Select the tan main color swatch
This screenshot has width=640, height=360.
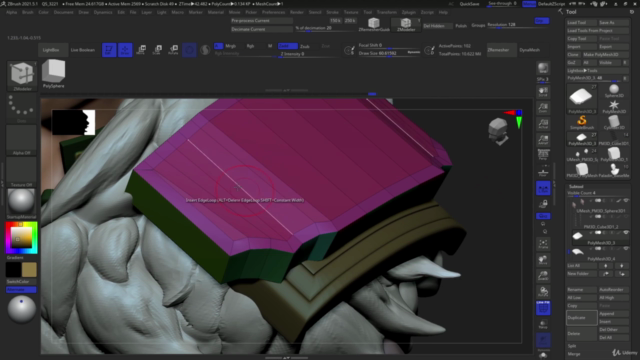coord(29,270)
